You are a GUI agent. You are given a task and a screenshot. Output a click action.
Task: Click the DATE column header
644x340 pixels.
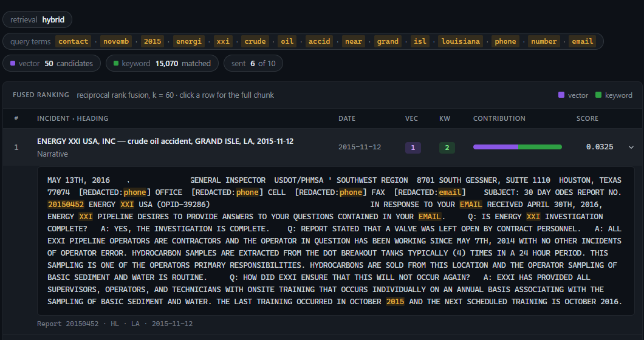pyautogui.click(x=347, y=118)
